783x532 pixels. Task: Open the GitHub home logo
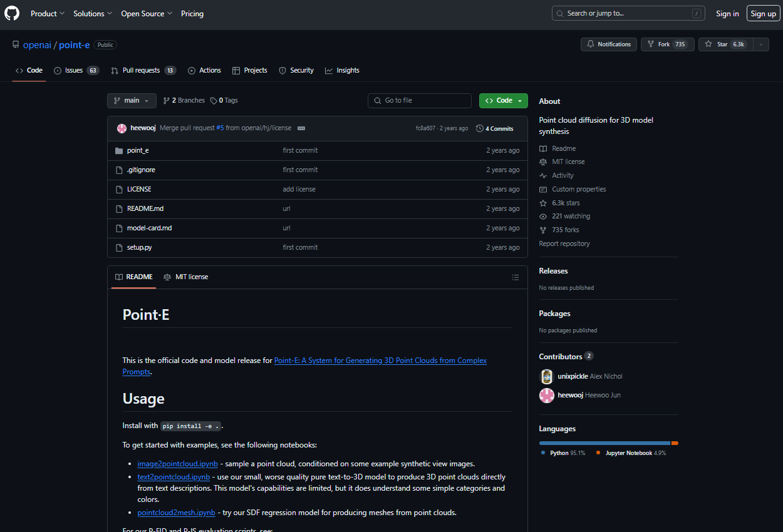pyautogui.click(x=12, y=13)
